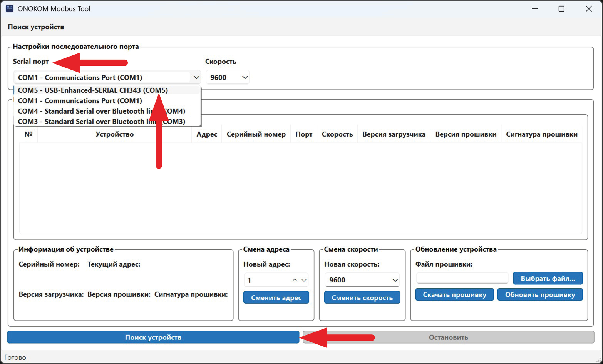The height and width of the screenshot is (364, 603).
Task: Increase new address with up arrow
Action: click(x=295, y=280)
